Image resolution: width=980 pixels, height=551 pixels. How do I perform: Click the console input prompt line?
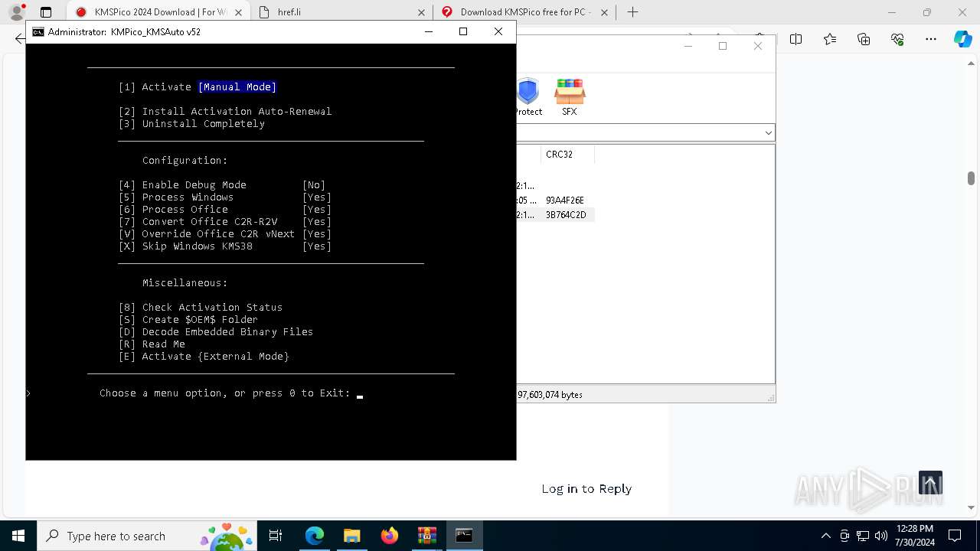pyautogui.click(x=231, y=393)
